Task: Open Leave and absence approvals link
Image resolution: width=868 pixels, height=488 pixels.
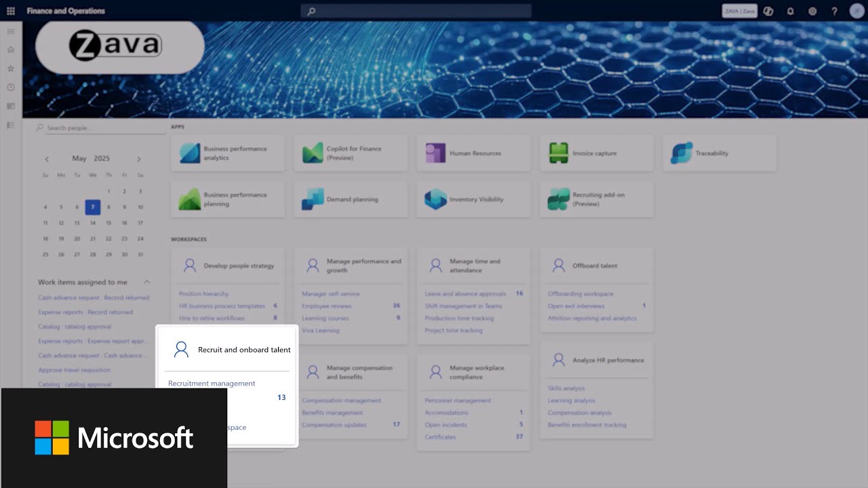Action: pyautogui.click(x=465, y=294)
